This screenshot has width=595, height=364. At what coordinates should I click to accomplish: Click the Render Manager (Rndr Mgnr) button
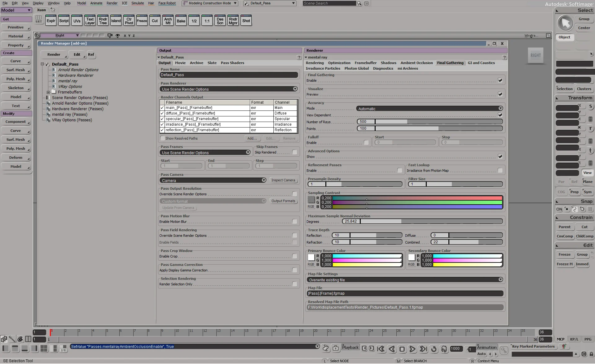click(233, 21)
